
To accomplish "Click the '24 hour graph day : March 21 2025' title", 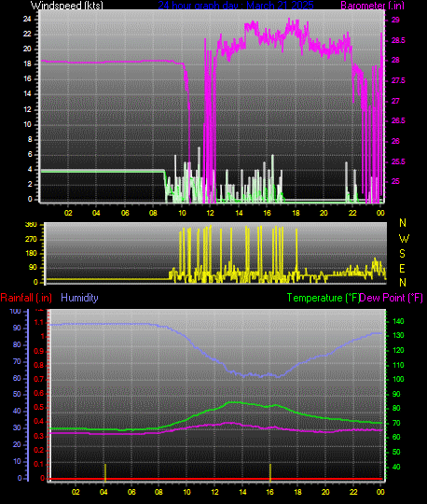I will [x=236, y=6].
